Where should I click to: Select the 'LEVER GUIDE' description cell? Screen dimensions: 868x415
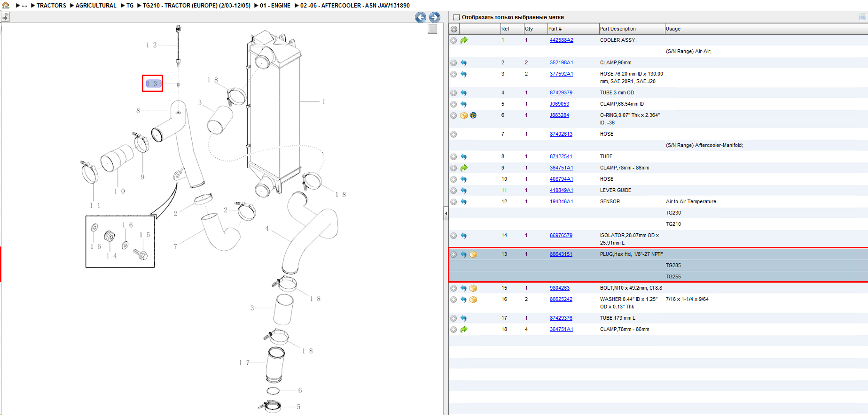[x=616, y=191]
